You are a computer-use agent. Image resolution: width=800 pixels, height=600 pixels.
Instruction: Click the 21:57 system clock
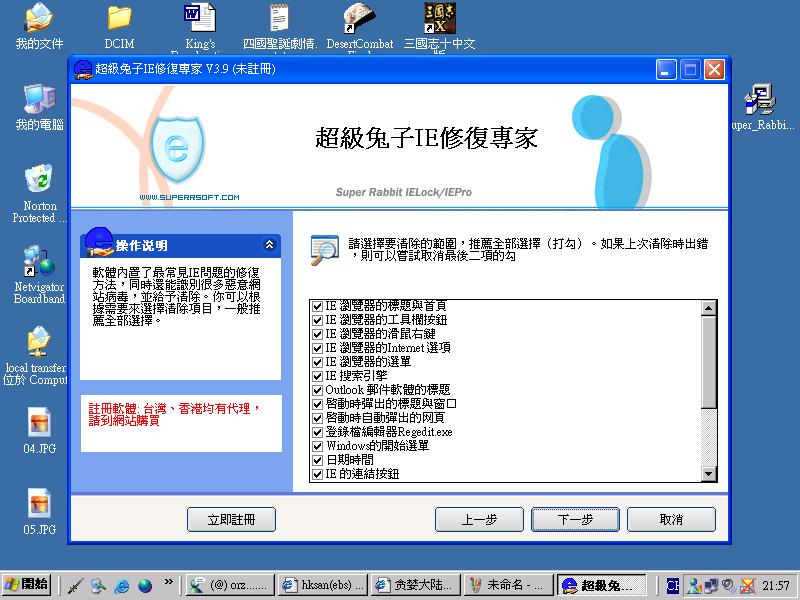(x=776, y=586)
